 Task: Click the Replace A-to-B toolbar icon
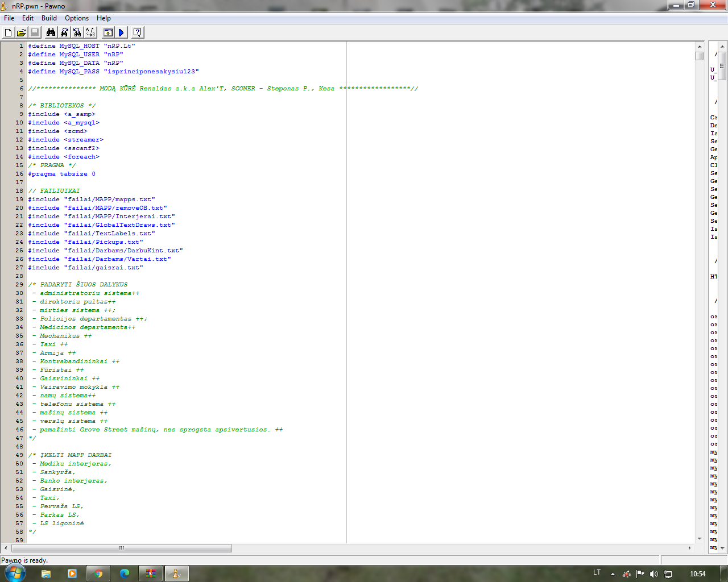pos(90,32)
